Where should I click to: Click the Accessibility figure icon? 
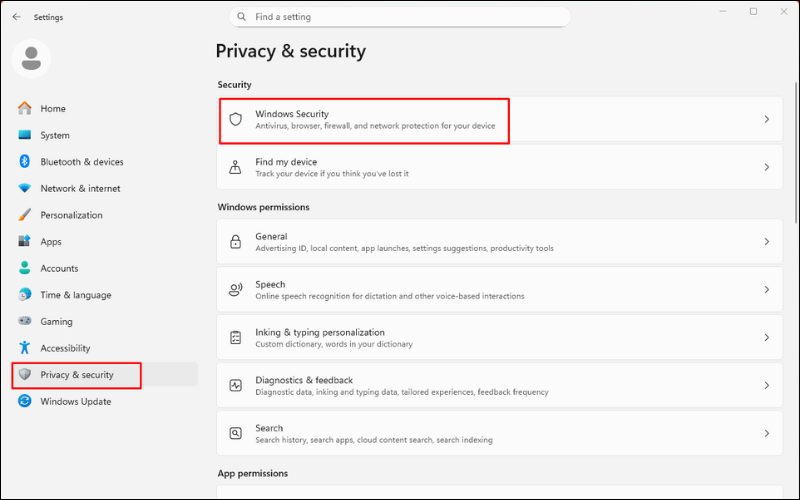(x=24, y=347)
